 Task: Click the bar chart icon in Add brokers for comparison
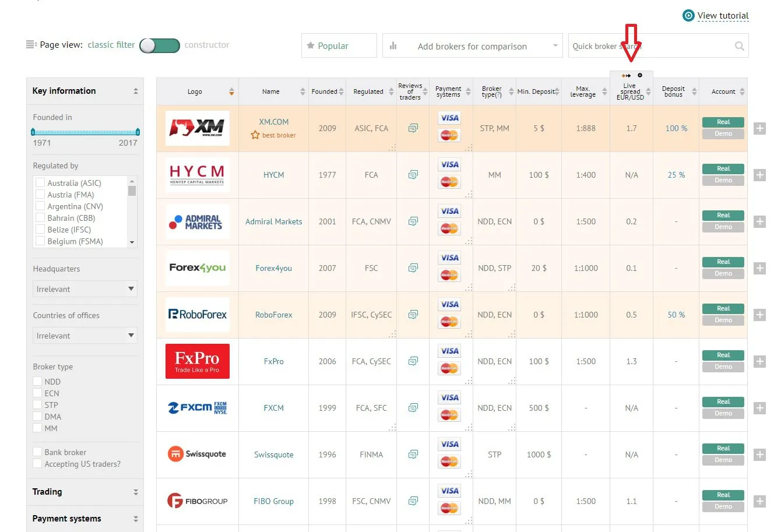[x=393, y=45]
